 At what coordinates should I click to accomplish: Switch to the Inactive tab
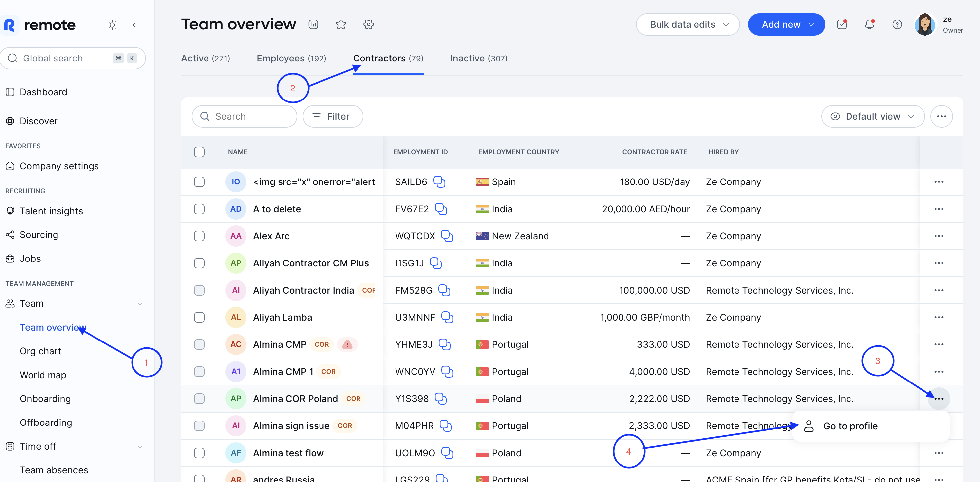tap(478, 58)
